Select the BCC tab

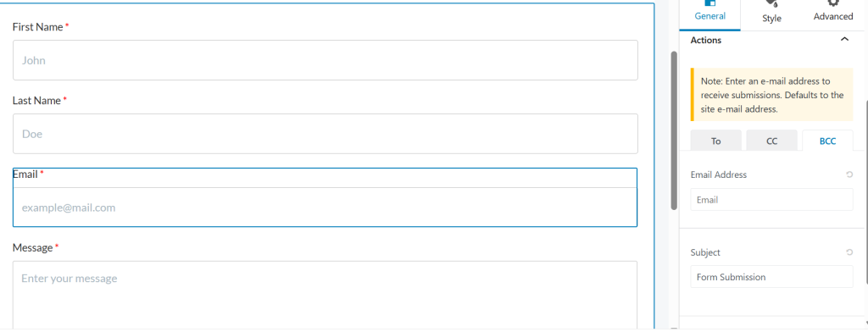[827, 141]
